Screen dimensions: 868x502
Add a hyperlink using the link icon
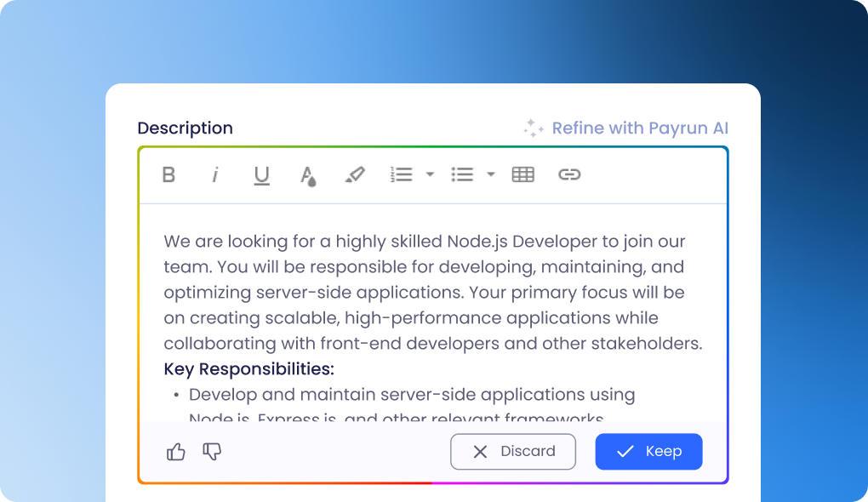coord(569,174)
